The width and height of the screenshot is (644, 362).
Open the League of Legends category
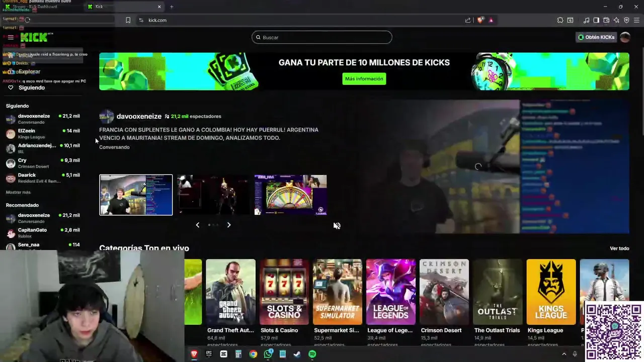tap(391, 302)
